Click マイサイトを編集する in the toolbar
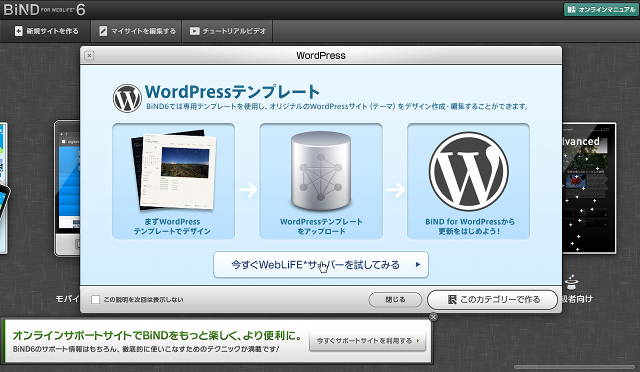 tap(137, 31)
